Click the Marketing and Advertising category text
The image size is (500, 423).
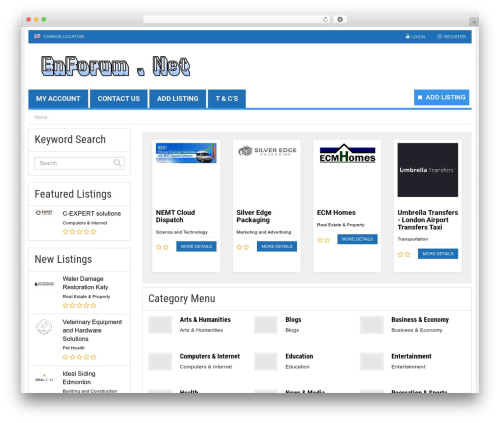[x=264, y=232]
